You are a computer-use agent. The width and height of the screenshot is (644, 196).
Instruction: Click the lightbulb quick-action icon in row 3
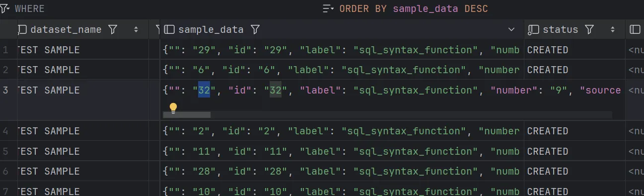(x=173, y=108)
